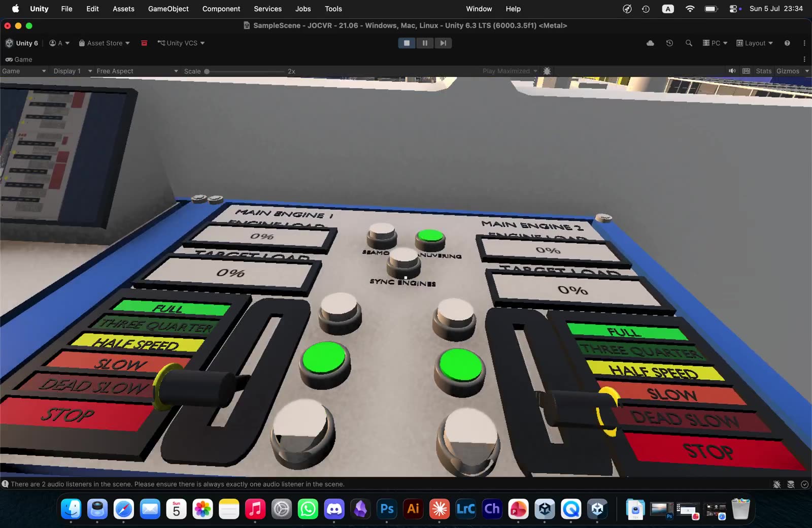This screenshot has height=528, width=812.
Task: Open the PC build profile dropdown
Action: tap(715, 43)
